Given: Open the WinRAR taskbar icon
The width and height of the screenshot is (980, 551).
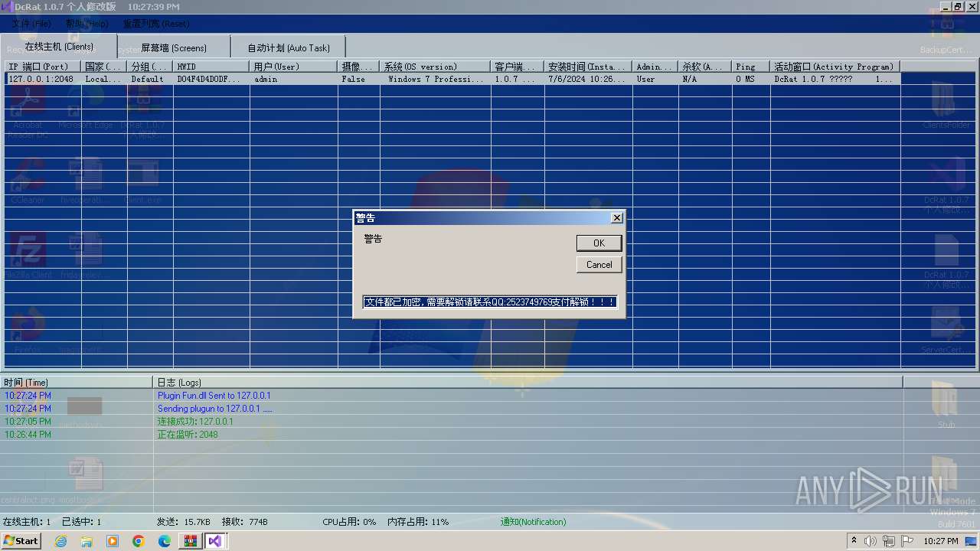Looking at the screenshot, I should [190, 541].
